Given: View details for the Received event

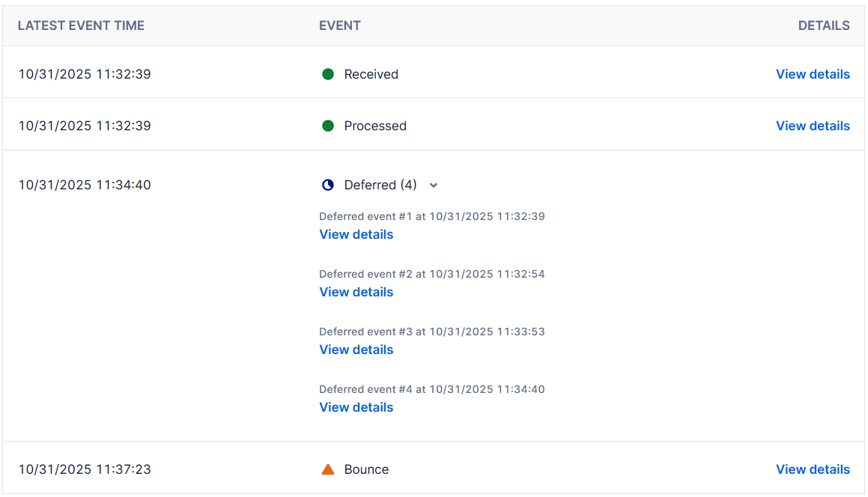Looking at the screenshot, I should (x=813, y=74).
